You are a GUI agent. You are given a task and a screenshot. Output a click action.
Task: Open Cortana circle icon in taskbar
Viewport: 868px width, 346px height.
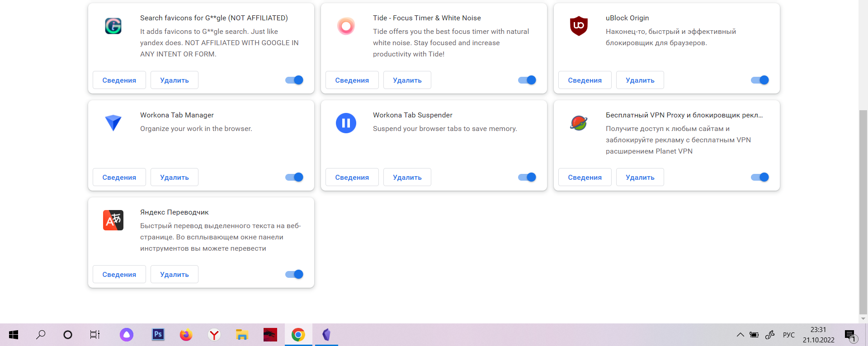click(x=68, y=335)
